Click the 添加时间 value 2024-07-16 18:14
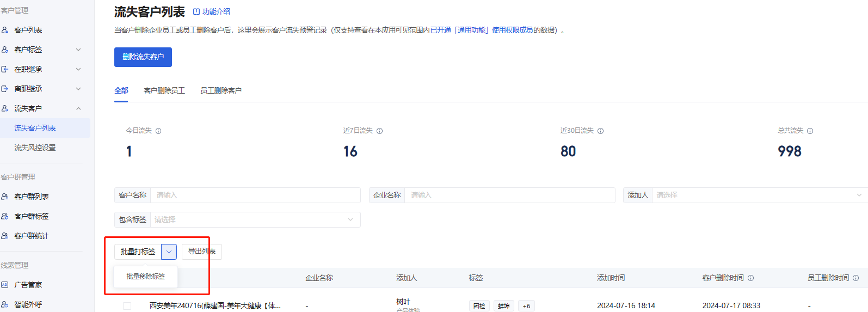The image size is (868, 312). pyautogui.click(x=626, y=306)
